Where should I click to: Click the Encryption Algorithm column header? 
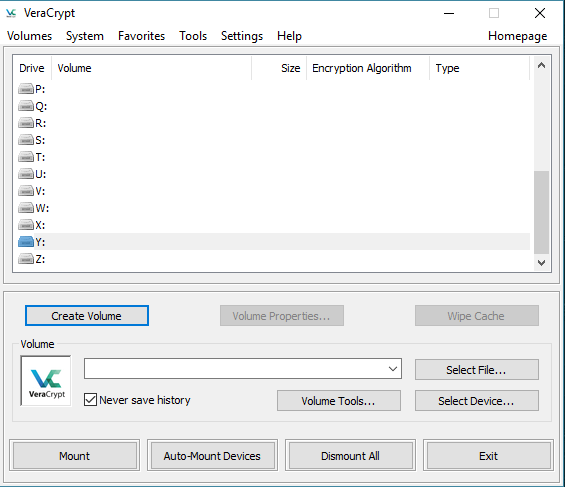point(368,68)
